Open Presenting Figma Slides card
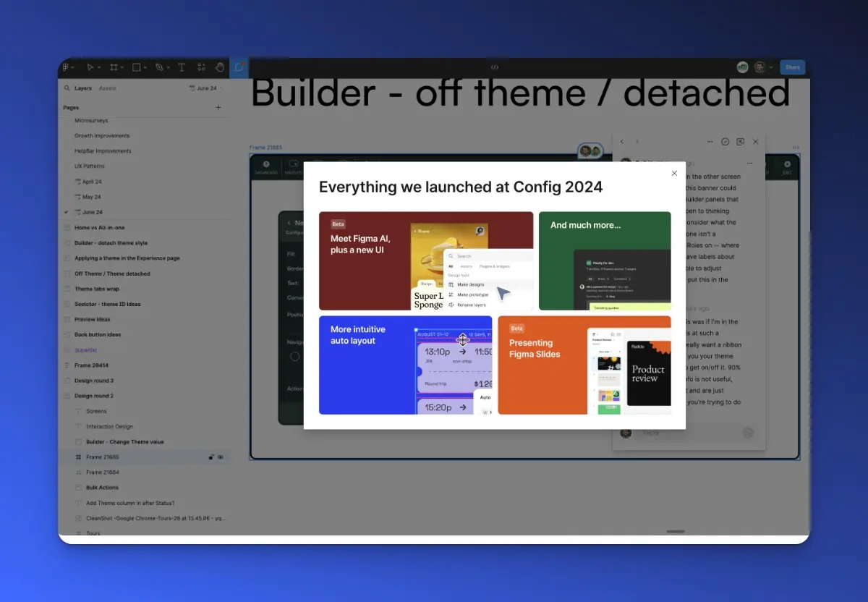This screenshot has height=602, width=868. coord(584,365)
